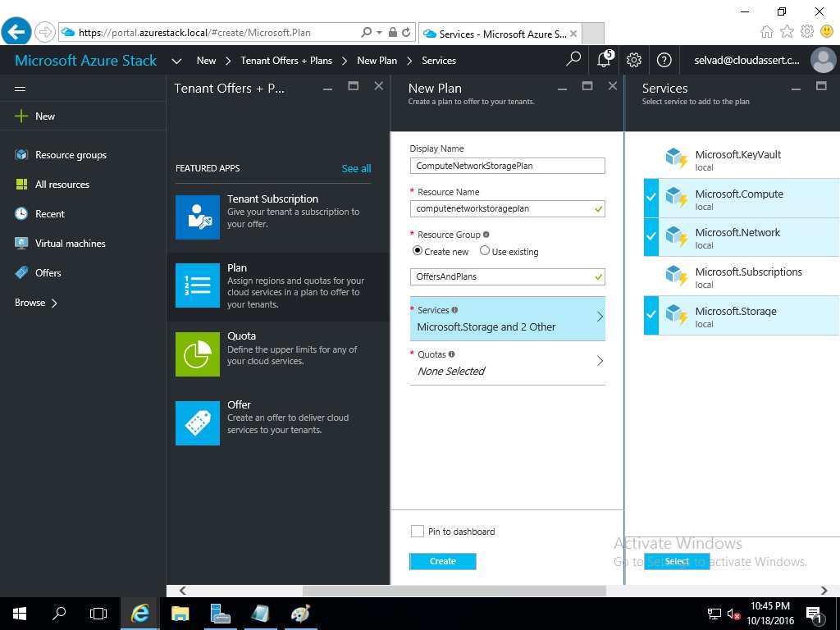Open portal settings gear icon
840x630 pixels.
coord(634,60)
